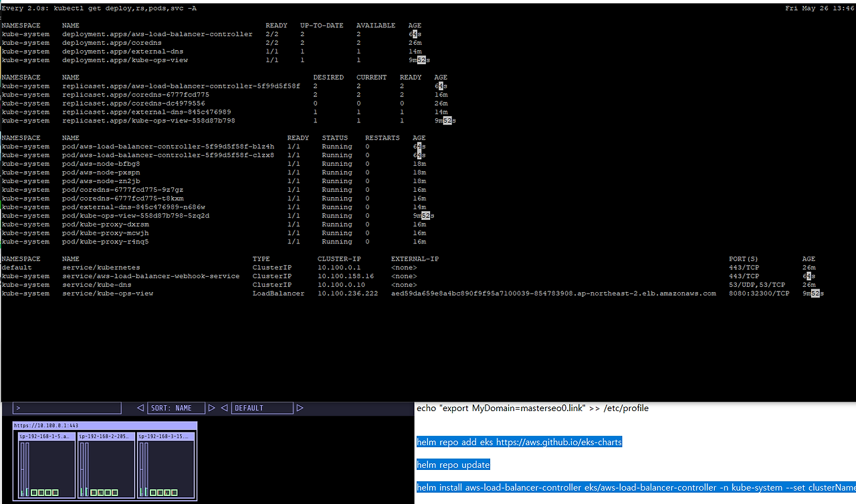Click the right arrow after SORT: NAME
The width and height of the screenshot is (856, 504).
click(x=212, y=408)
